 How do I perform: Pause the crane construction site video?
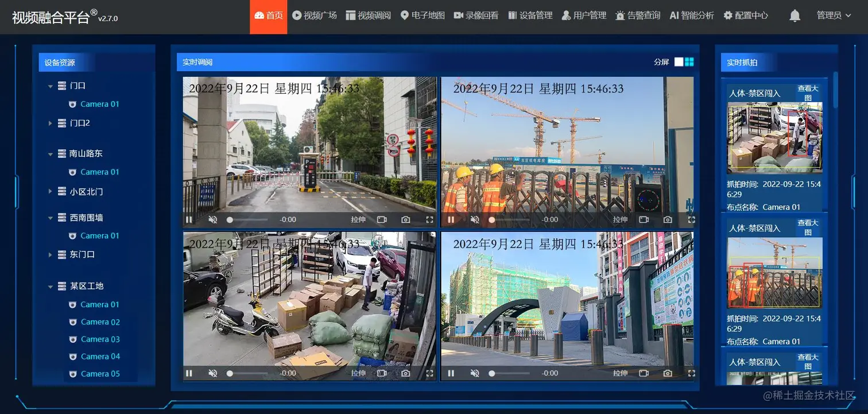pyautogui.click(x=451, y=219)
